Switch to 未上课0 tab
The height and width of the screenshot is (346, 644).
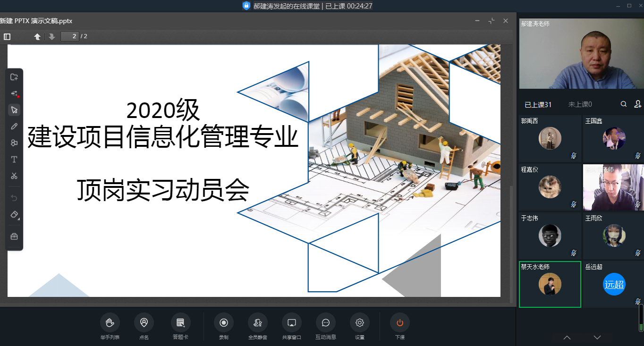click(580, 104)
